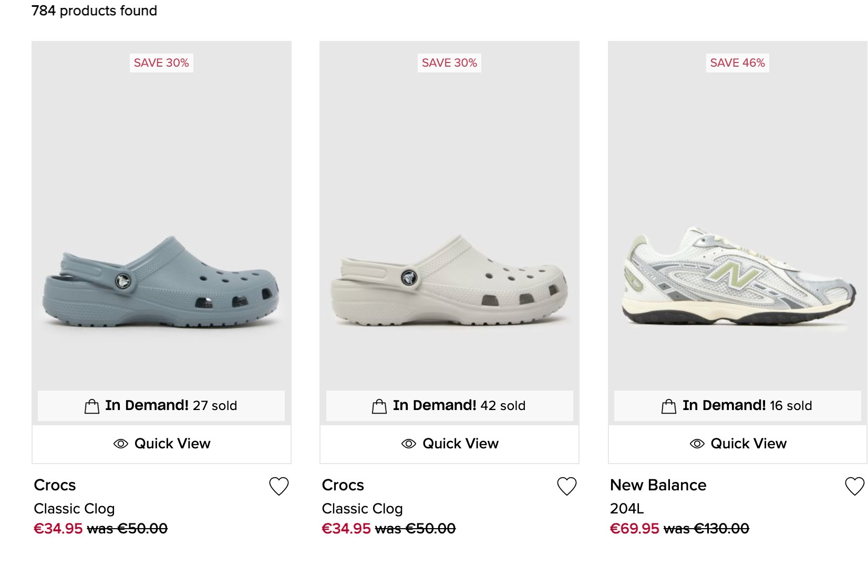Click the eye icon on the grey Crocs Quick View

click(121, 444)
